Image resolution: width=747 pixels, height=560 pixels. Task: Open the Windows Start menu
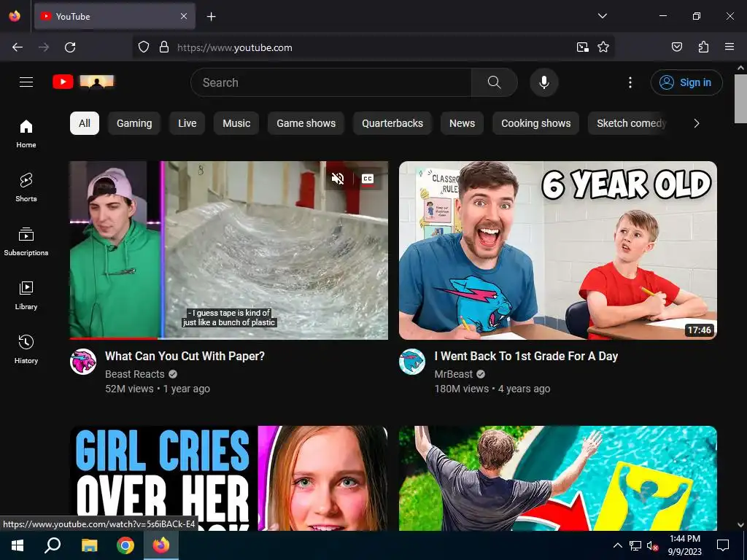pos(18,545)
